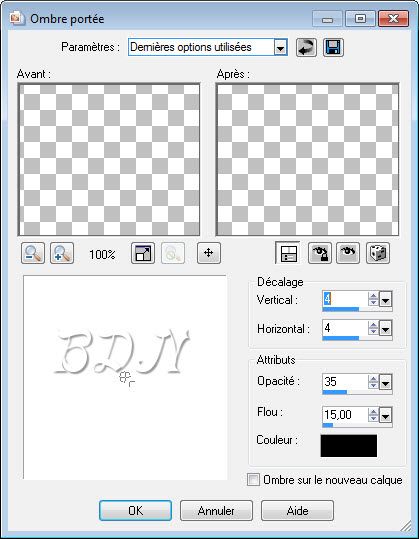Click the Annuler button
The height and width of the screenshot is (539, 419).
click(216, 510)
